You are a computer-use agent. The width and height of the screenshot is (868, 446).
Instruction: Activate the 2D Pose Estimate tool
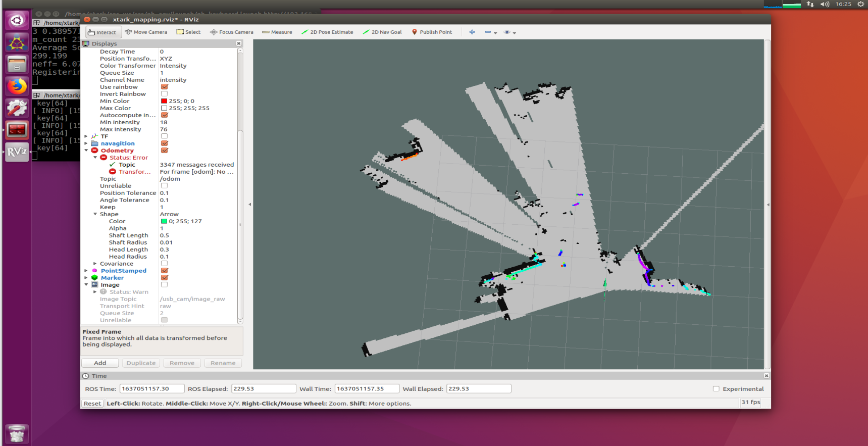tap(327, 32)
